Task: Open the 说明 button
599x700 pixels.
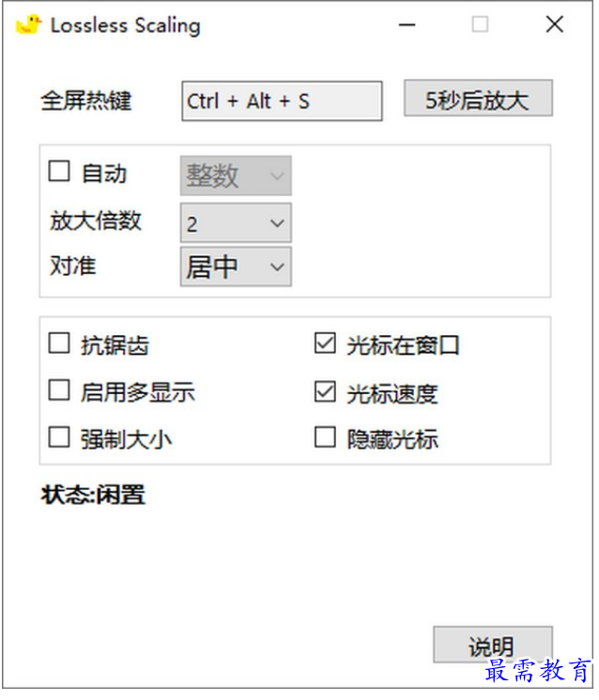Action: click(492, 646)
